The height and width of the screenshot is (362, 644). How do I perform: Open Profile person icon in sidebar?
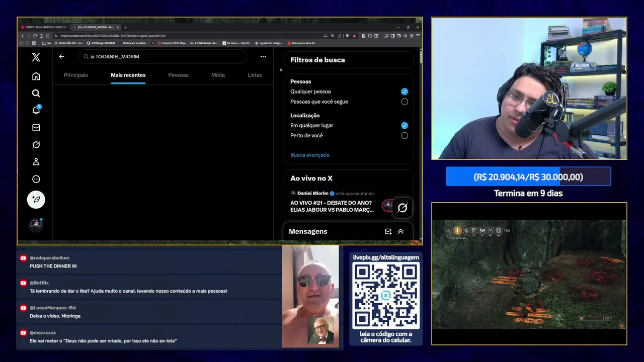coord(36,162)
